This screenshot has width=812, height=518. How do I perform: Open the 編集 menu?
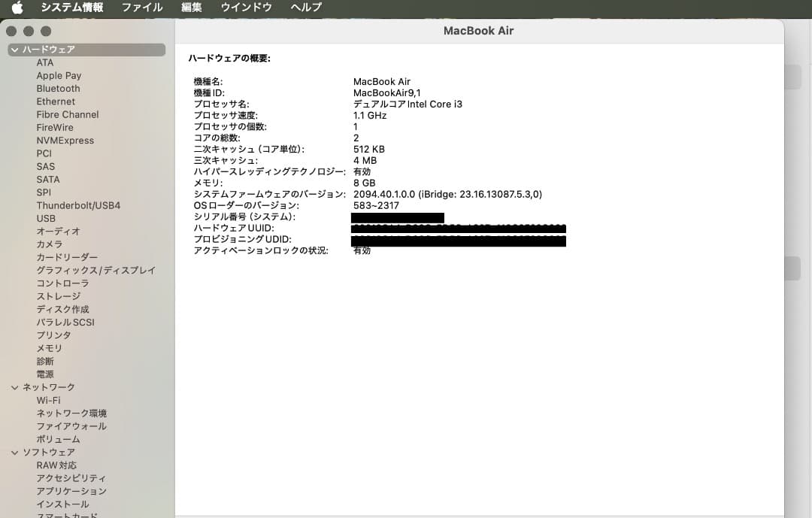(191, 8)
